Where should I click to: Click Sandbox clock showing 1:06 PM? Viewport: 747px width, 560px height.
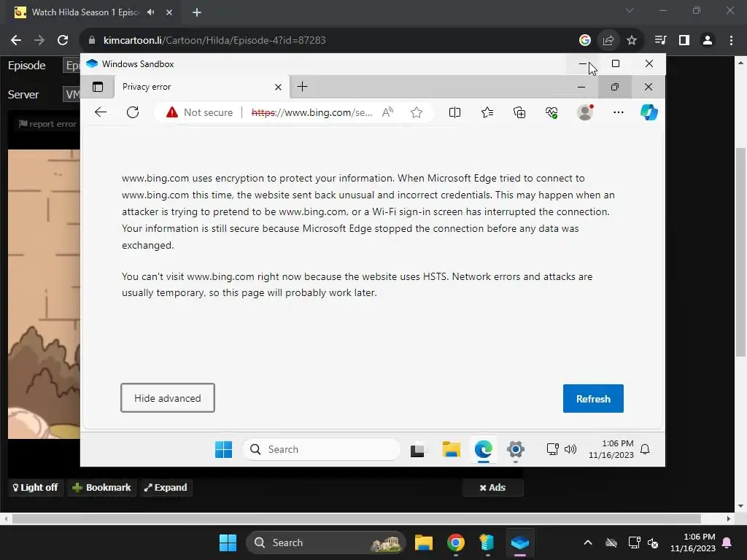click(x=611, y=449)
